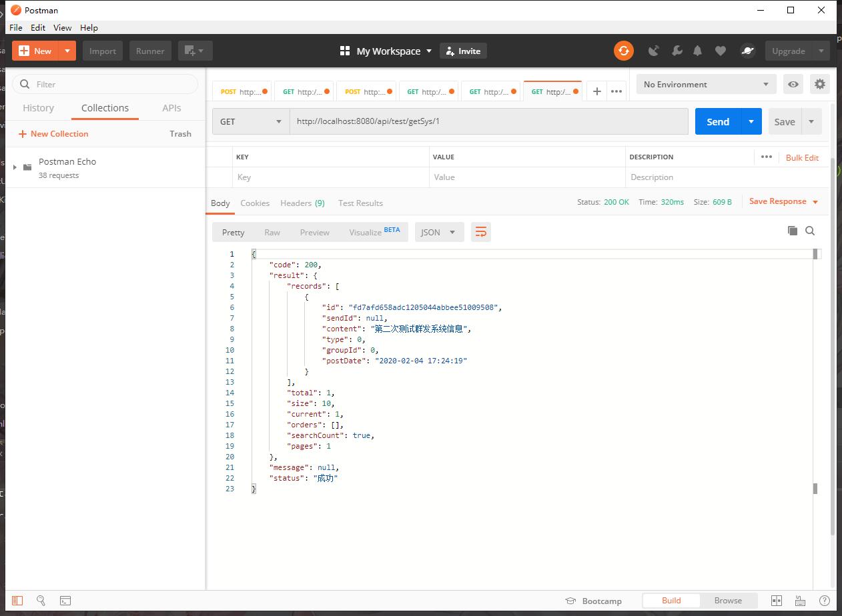
Task: Focus the sidebar Filter field
Action: pyautogui.click(x=105, y=84)
